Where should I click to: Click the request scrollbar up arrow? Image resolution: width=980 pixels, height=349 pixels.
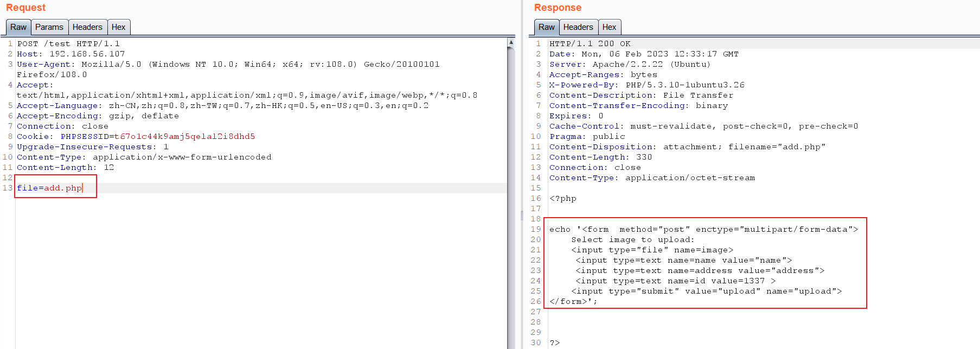tap(511, 42)
